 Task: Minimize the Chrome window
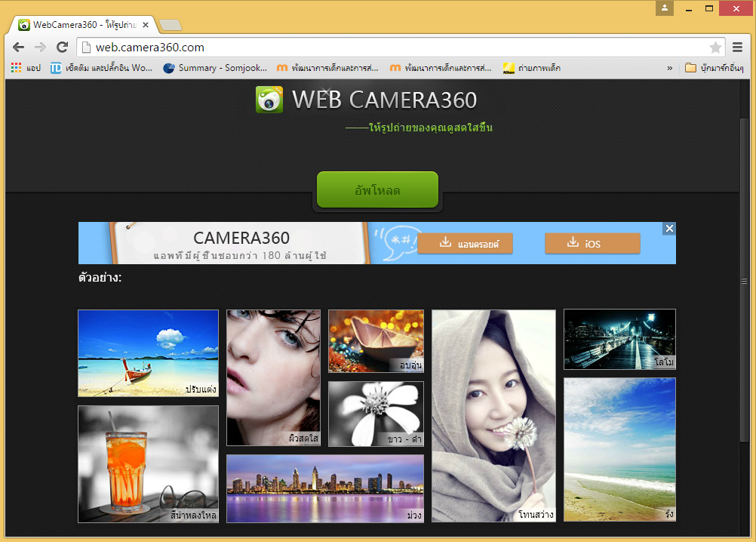pyautogui.click(x=689, y=8)
